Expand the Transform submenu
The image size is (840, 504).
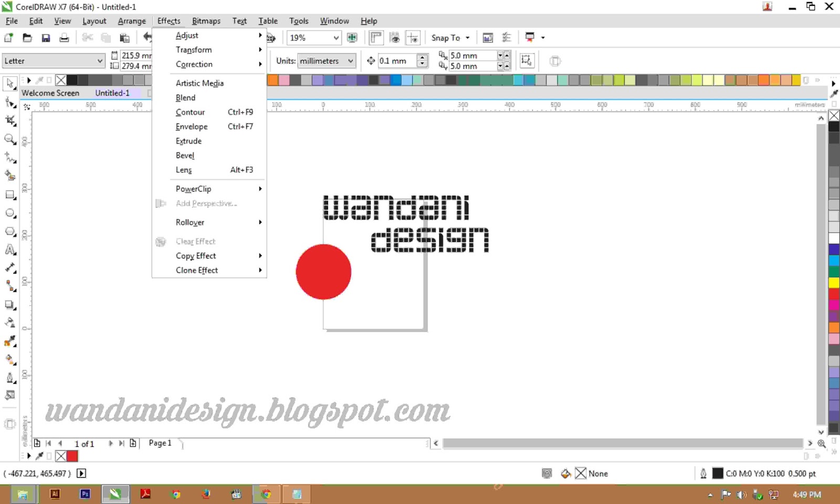[209, 50]
